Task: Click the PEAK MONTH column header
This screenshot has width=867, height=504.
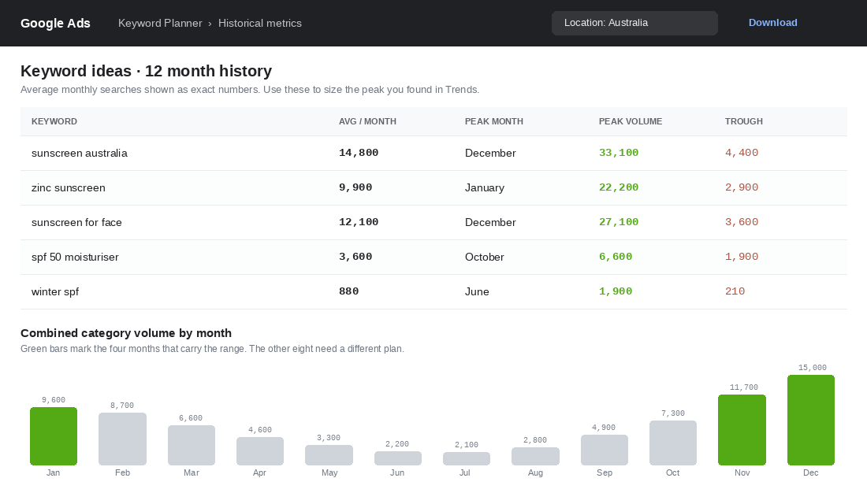Action: coord(493,121)
